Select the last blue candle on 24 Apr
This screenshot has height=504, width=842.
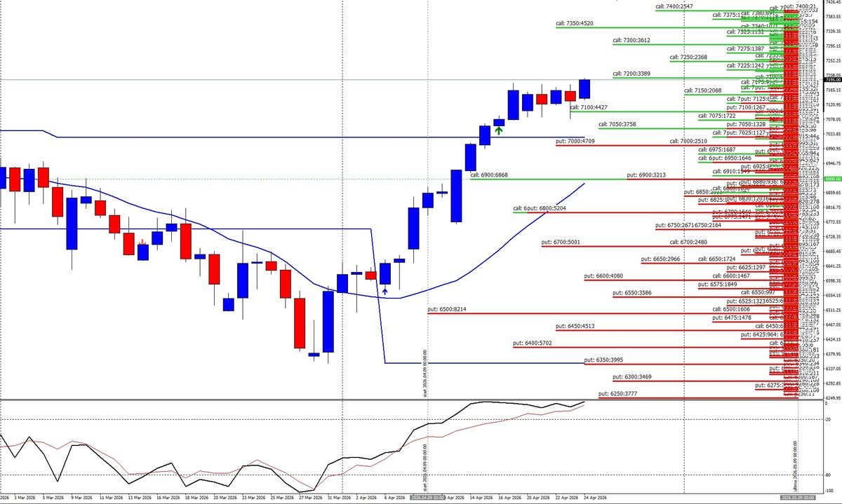coord(584,88)
